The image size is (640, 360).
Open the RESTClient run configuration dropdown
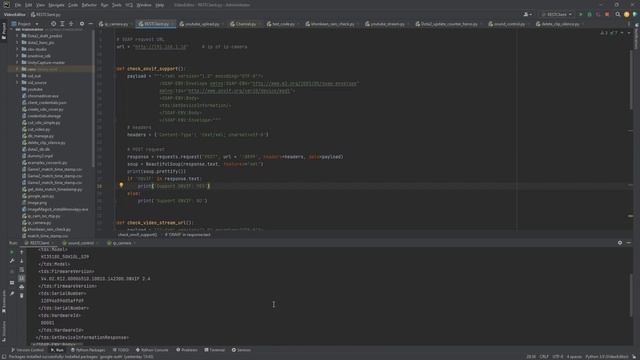tap(557, 14)
